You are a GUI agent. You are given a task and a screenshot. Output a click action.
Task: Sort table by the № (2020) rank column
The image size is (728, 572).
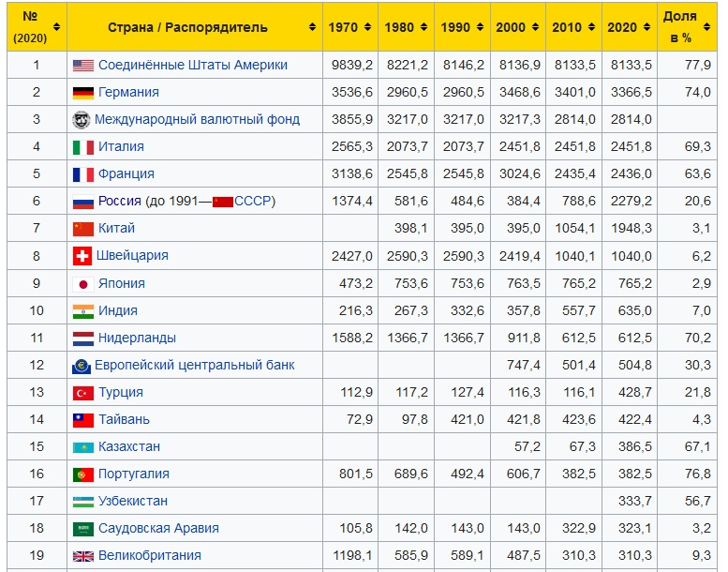(37, 27)
